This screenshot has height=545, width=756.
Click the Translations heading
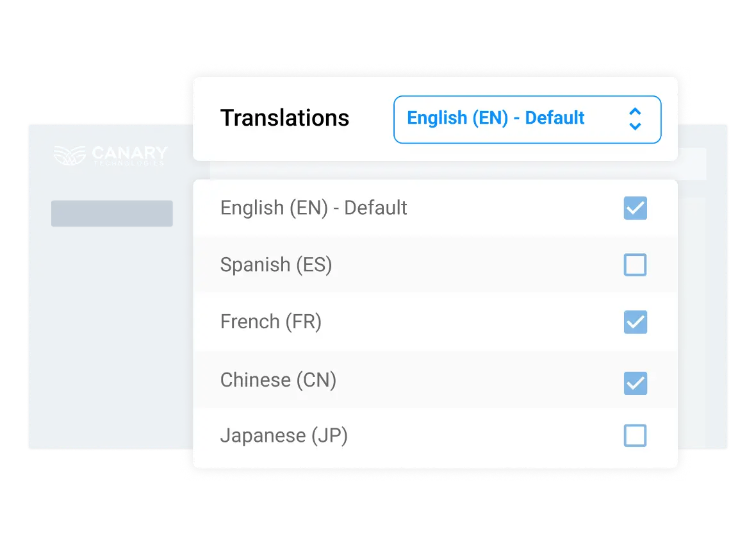pos(284,118)
